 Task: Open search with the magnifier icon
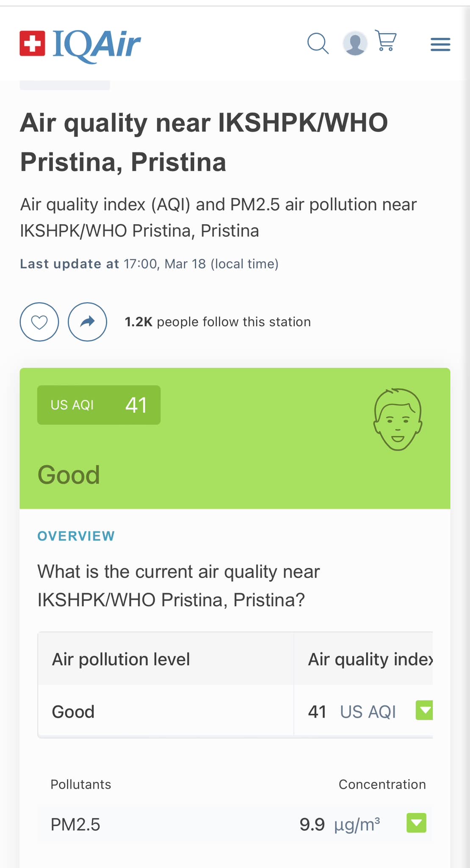coord(318,43)
